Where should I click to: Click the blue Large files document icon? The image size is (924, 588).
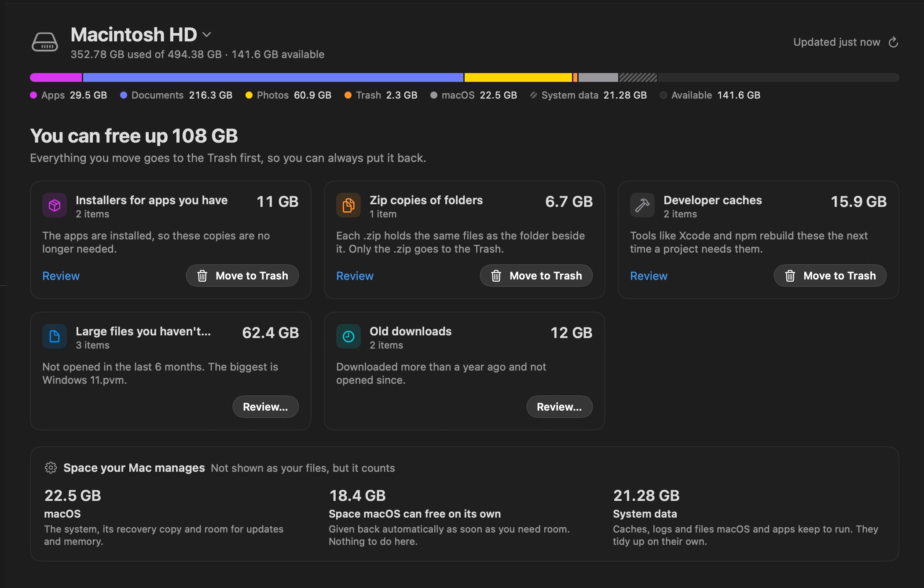[x=55, y=336]
